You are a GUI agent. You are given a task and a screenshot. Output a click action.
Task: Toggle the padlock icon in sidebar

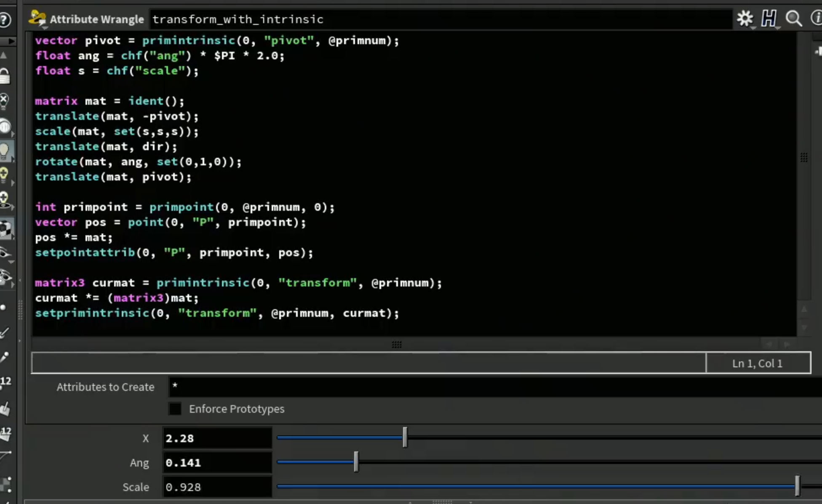(x=5, y=76)
